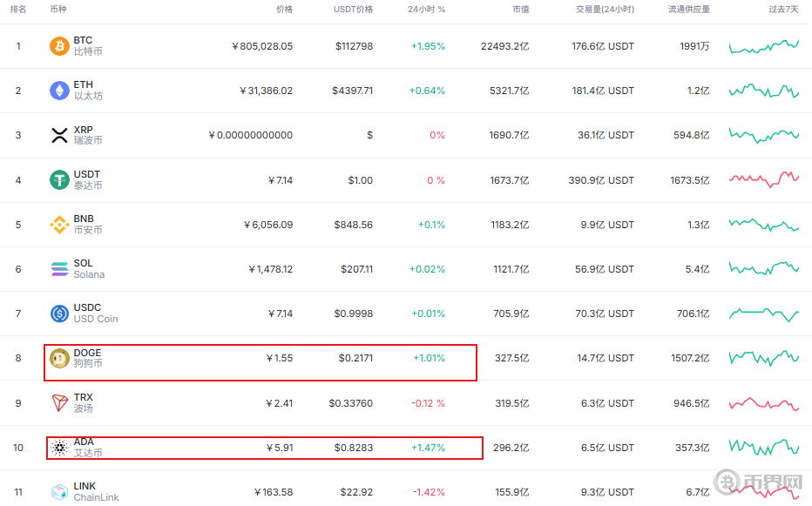Sort by the 24小时 % column header
The height and width of the screenshot is (506, 812).
426,10
